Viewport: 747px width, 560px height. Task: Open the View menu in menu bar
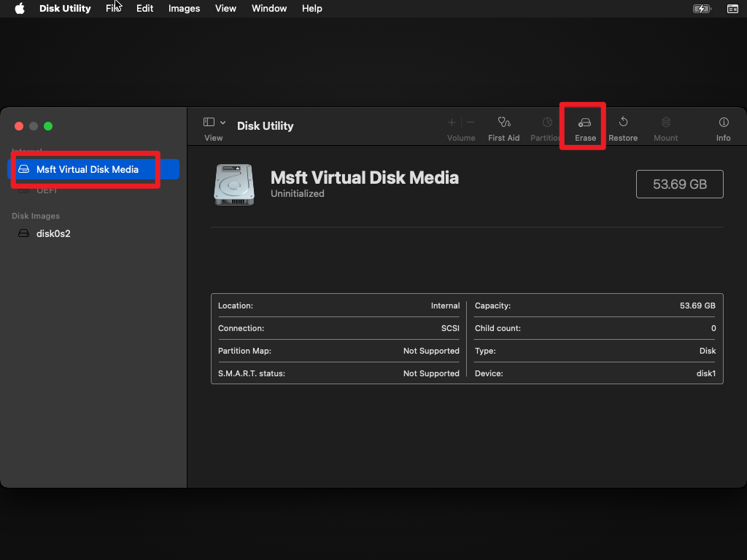pyautogui.click(x=225, y=9)
